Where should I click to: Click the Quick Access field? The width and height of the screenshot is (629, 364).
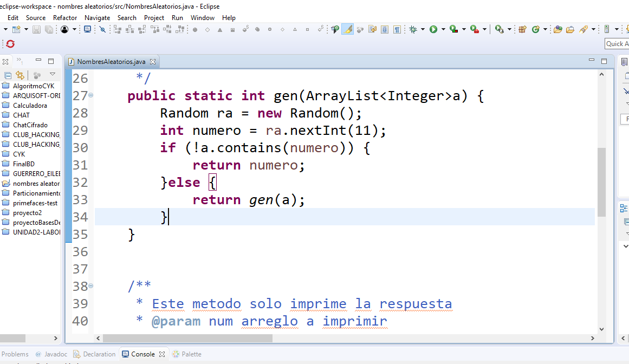point(617,44)
